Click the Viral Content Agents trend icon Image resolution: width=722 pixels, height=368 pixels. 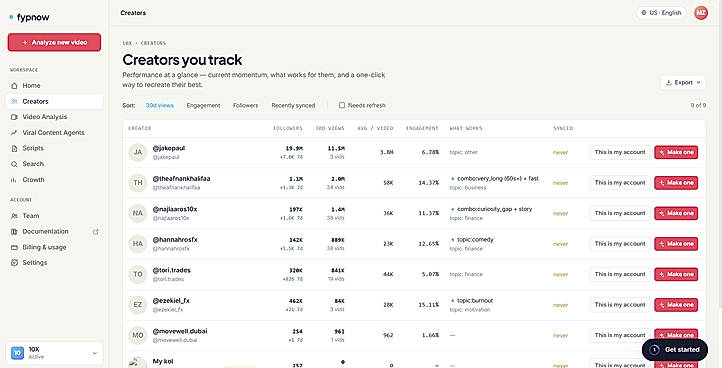coord(14,133)
